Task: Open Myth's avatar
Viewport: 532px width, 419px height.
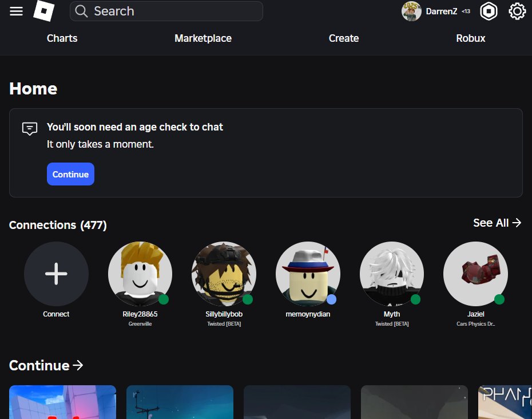Action: pos(392,274)
